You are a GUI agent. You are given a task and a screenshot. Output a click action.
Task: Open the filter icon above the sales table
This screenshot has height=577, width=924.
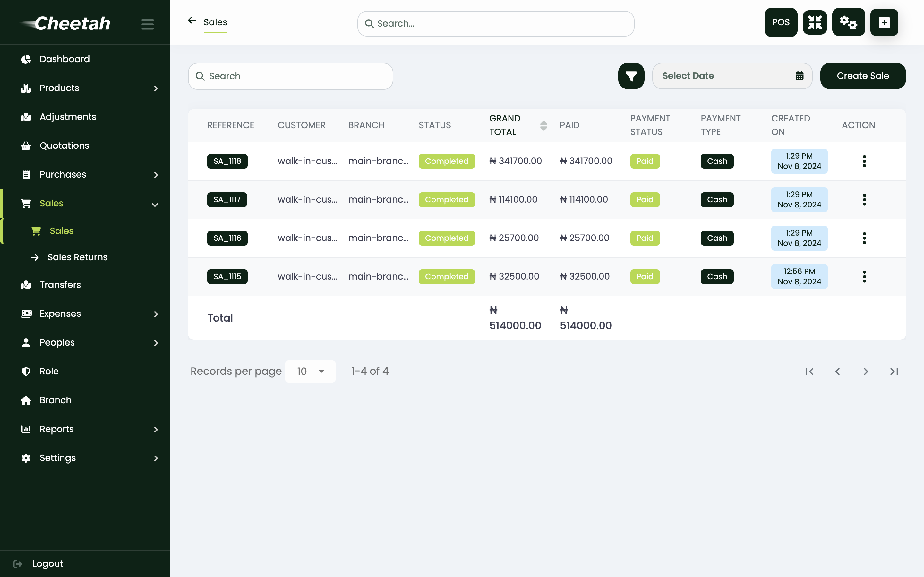631,76
